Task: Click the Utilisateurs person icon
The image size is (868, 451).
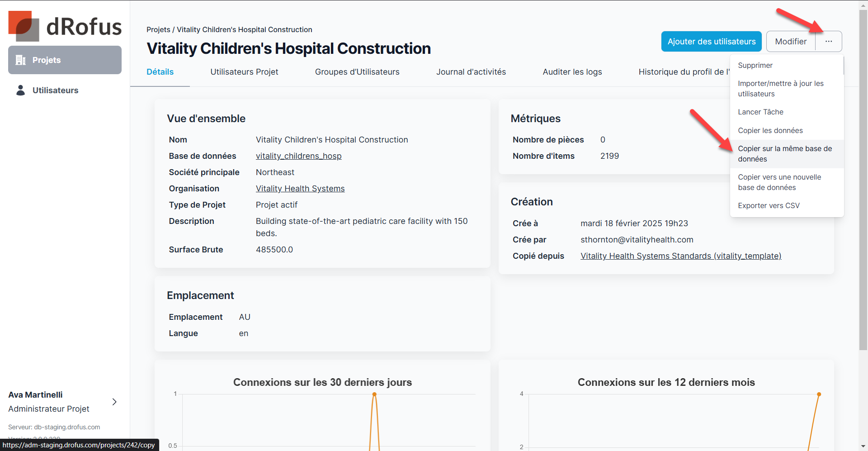Action: pyautogui.click(x=21, y=90)
